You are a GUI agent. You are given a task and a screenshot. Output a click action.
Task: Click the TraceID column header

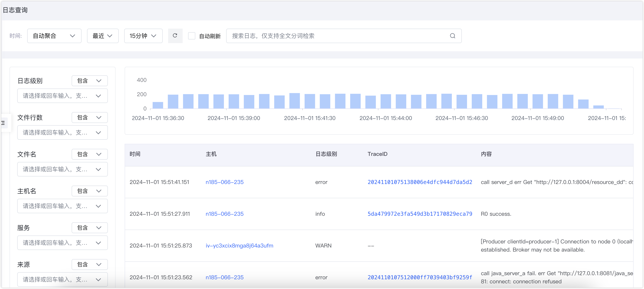click(378, 154)
